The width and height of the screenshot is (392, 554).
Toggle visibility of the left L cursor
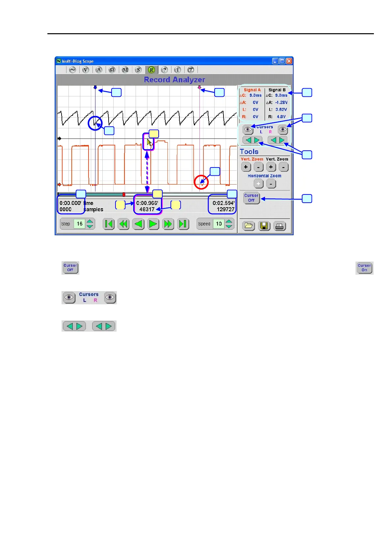(248, 130)
